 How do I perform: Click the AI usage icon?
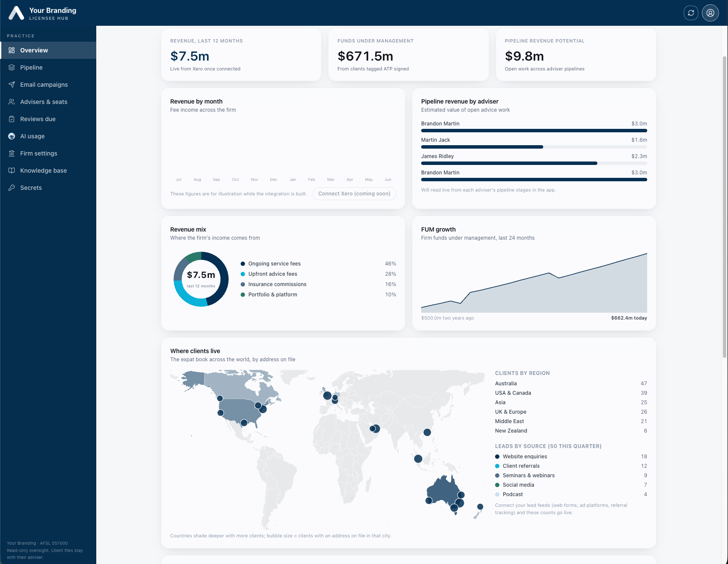tap(12, 136)
